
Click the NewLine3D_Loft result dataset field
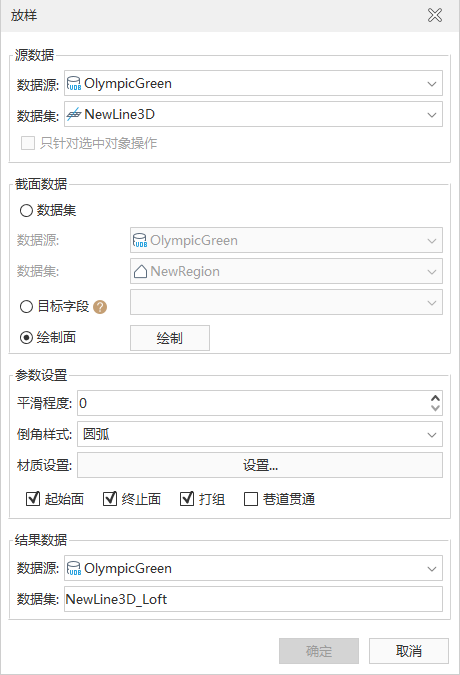253,599
